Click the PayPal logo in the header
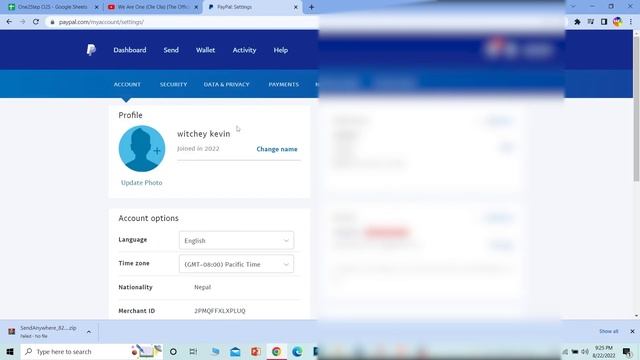The width and height of the screenshot is (640, 360). pos(91,50)
